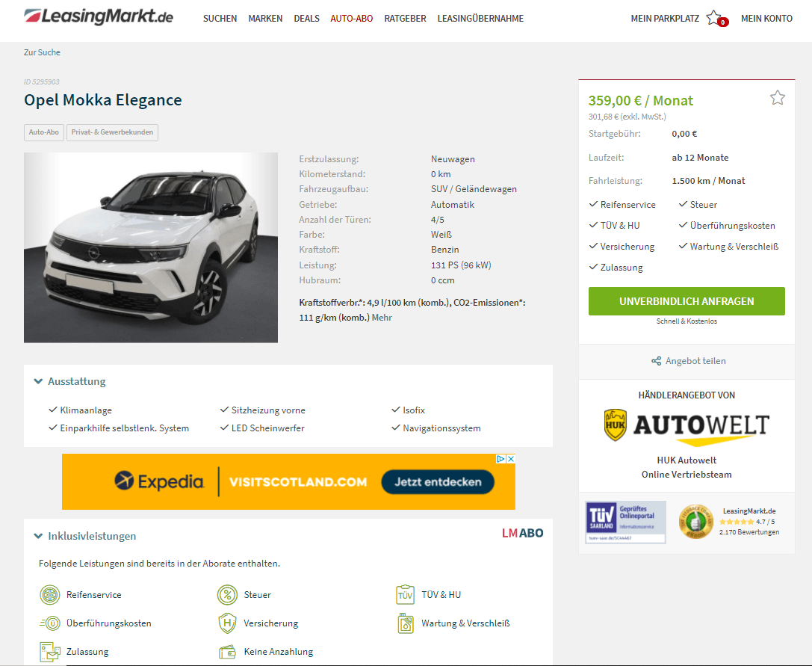Click the Unverbindlich Anfragen button
Screen dimensions: 812x666
tap(687, 301)
